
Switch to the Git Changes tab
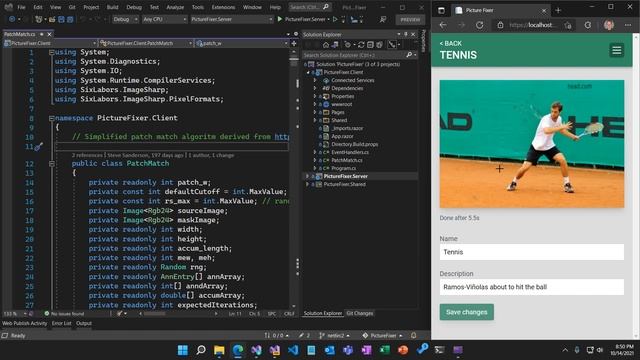360,313
